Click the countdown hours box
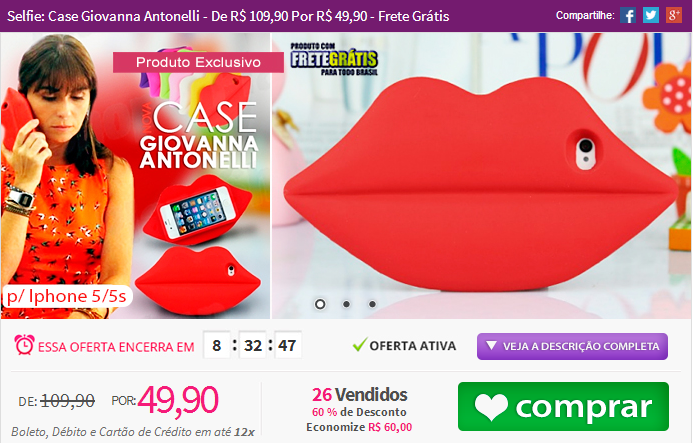This screenshot has width=693, height=443. tap(217, 345)
